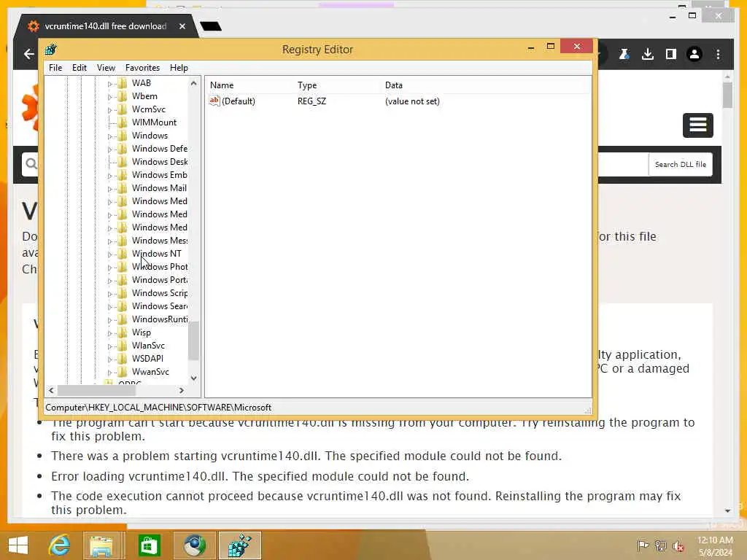
Task: Open the File menu in Registry Editor
Action: tap(55, 68)
